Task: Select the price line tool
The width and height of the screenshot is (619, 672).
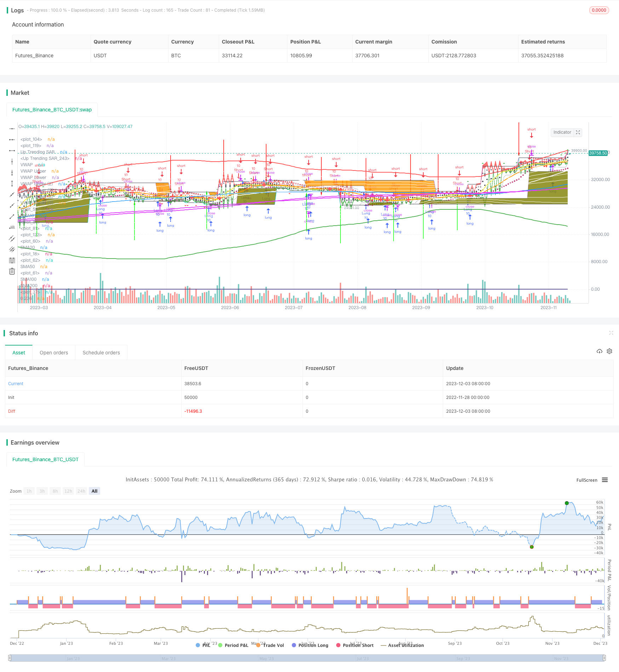Action: 12,227
